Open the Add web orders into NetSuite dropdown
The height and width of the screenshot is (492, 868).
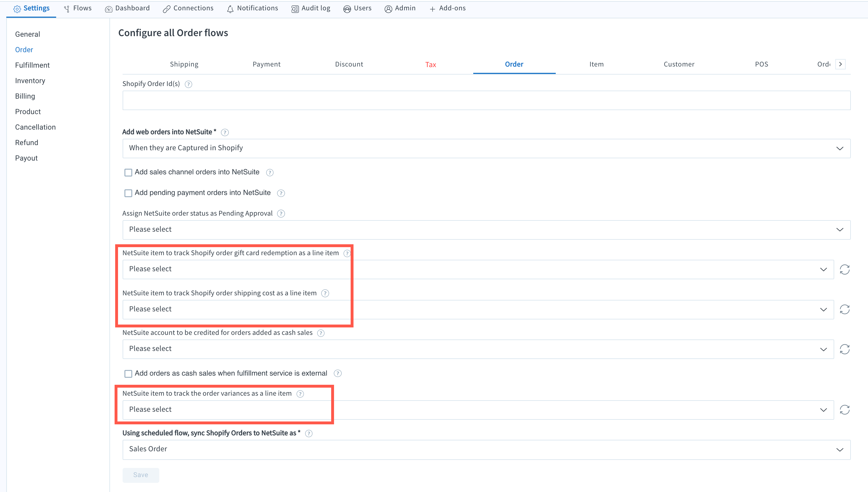pyautogui.click(x=486, y=148)
